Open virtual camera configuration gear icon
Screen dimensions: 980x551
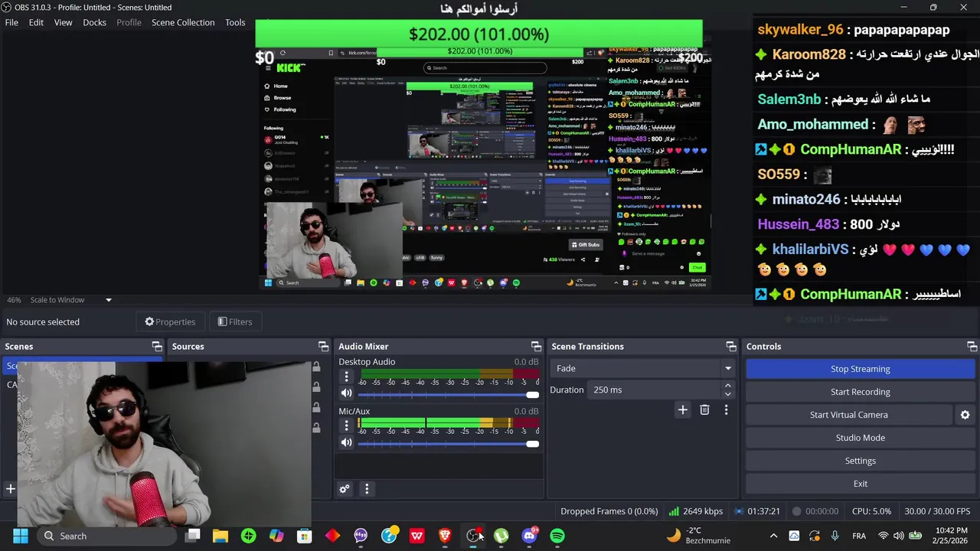tap(965, 415)
